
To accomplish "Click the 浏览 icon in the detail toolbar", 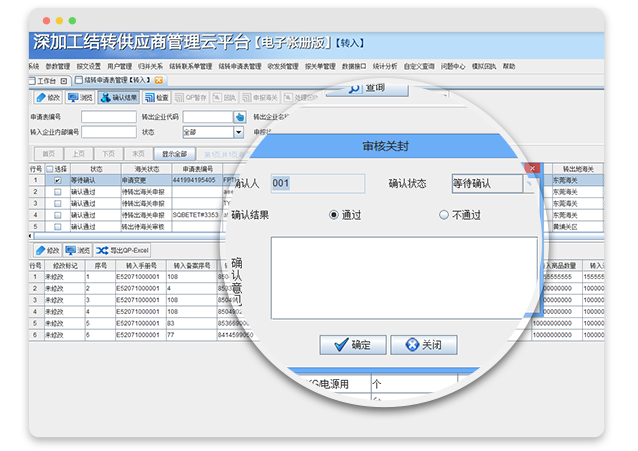I will tap(71, 250).
